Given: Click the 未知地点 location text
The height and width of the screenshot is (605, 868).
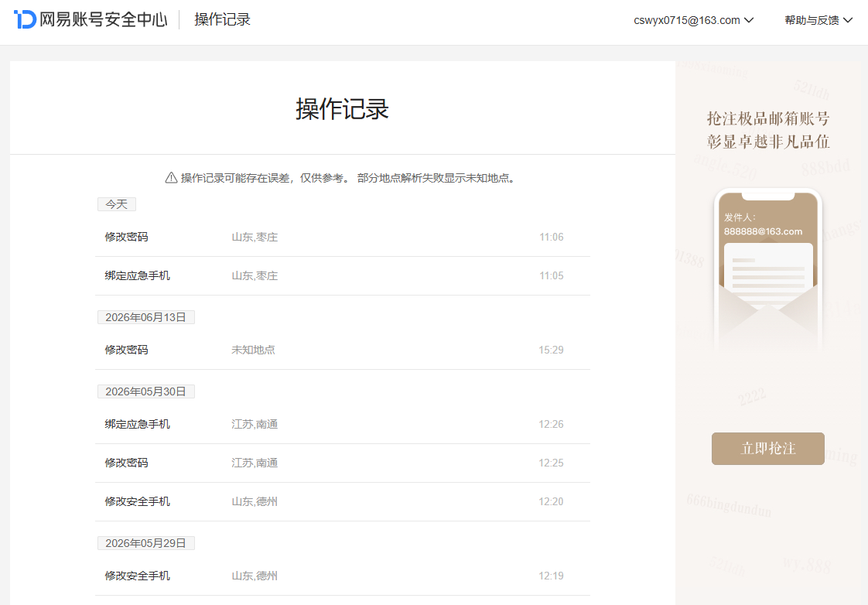Looking at the screenshot, I should (253, 350).
